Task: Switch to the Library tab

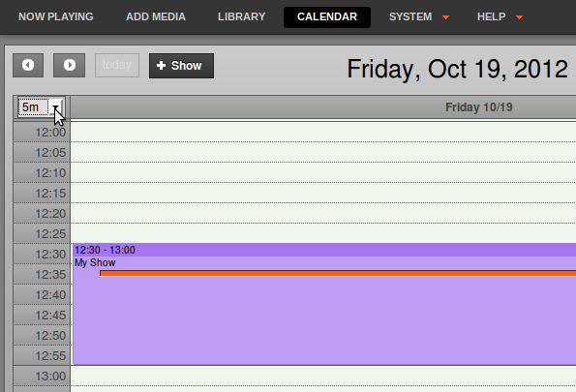Action: 241,16
